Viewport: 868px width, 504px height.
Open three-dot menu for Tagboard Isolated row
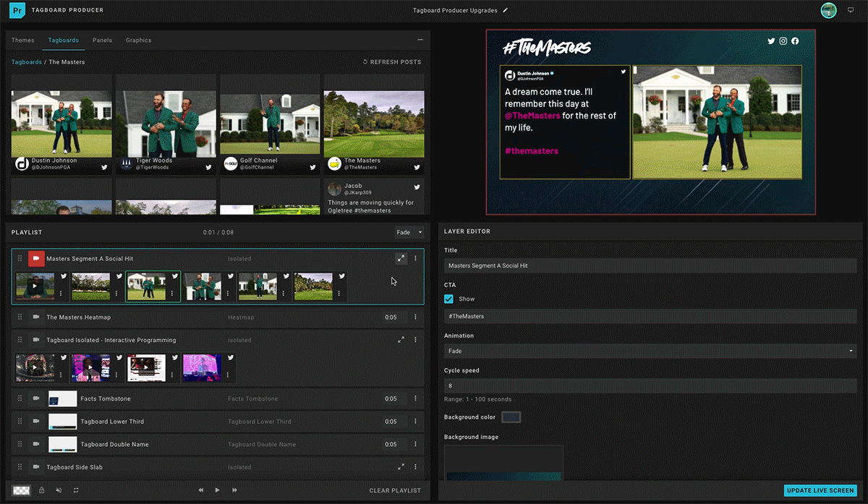pyautogui.click(x=415, y=340)
